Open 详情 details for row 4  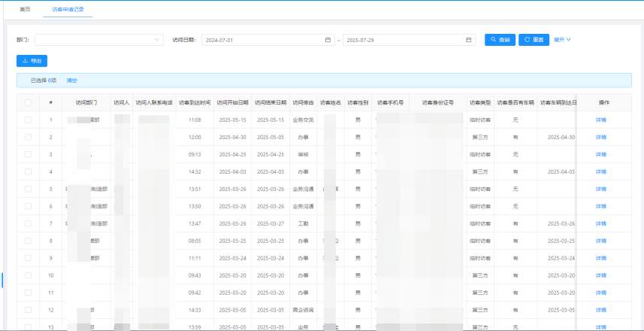click(x=601, y=172)
